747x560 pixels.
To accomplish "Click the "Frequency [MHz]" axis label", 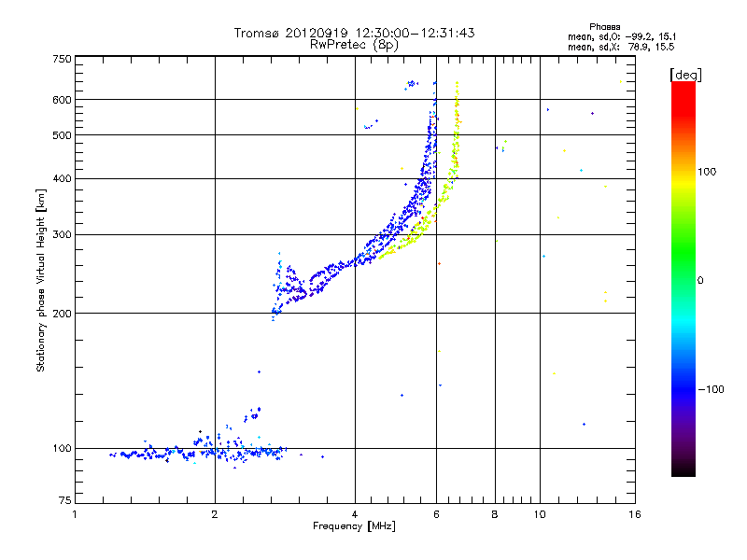I will click(354, 526).
